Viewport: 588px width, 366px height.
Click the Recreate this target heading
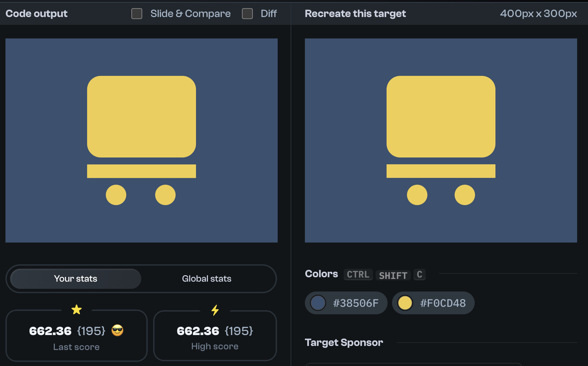click(355, 14)
